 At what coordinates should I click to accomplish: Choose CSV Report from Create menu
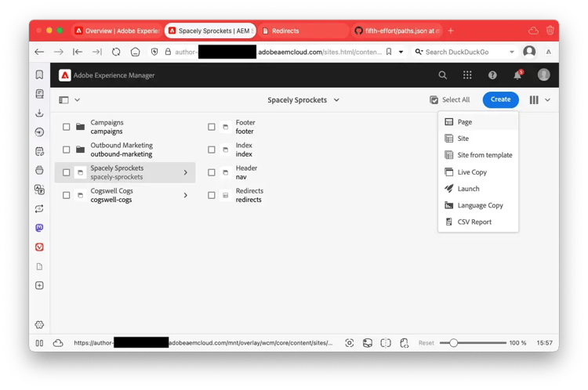tap(478, 222)
